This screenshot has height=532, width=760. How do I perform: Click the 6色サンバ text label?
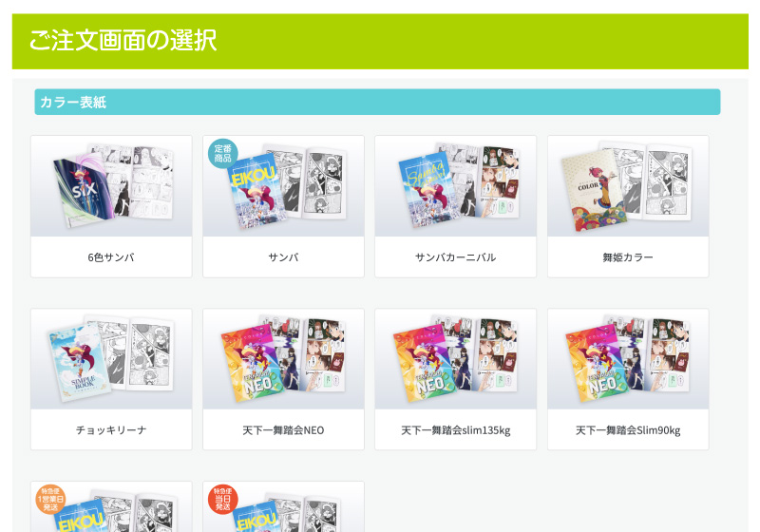111,257
